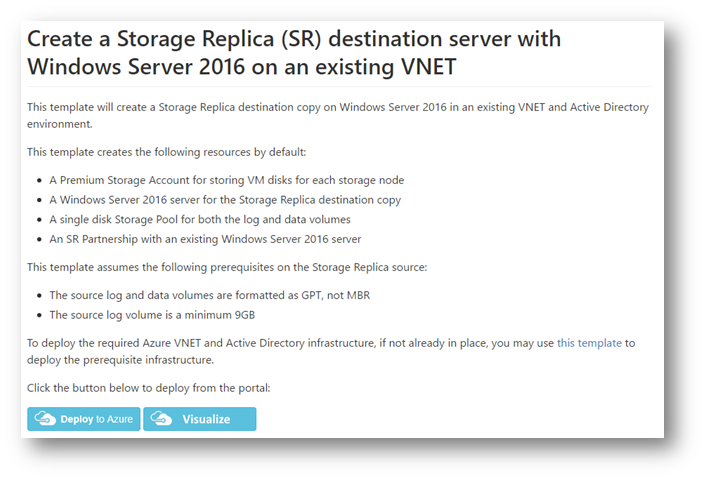The width and height of the screenshot is (706, 480).
Task: Click 'formatted as GPT, not MBR' bullet
Action: pyautogui.click(x=210, y=295)
